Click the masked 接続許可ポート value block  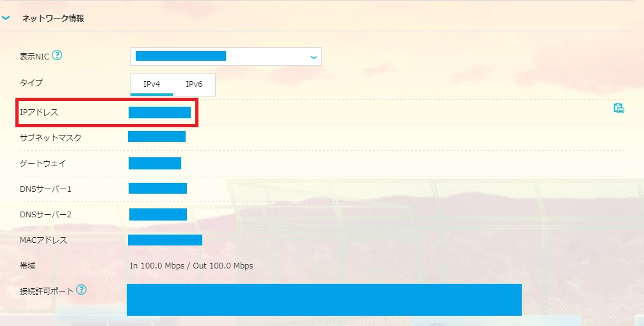[x=324, y=300]
